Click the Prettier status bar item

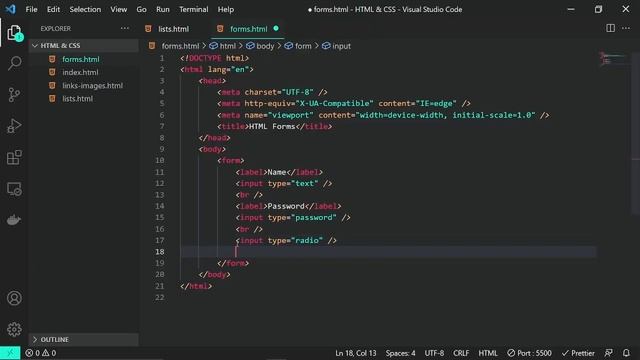pos(578,353)
